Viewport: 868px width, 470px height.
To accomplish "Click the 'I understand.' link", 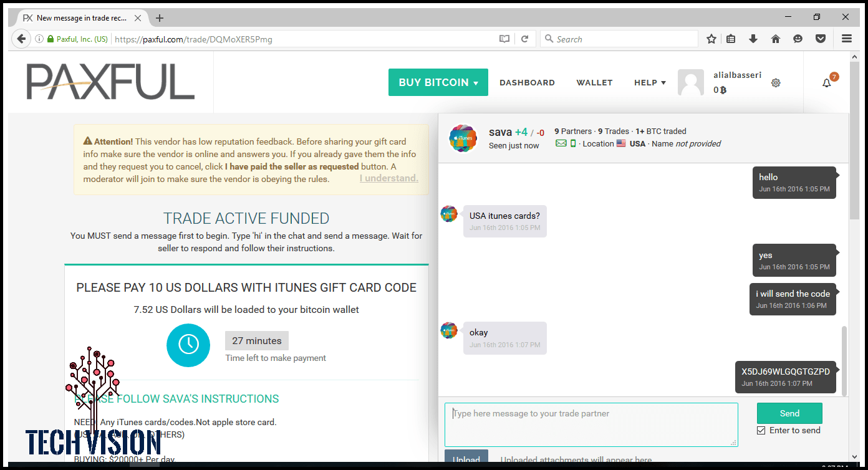I will (x=389, y=178).
